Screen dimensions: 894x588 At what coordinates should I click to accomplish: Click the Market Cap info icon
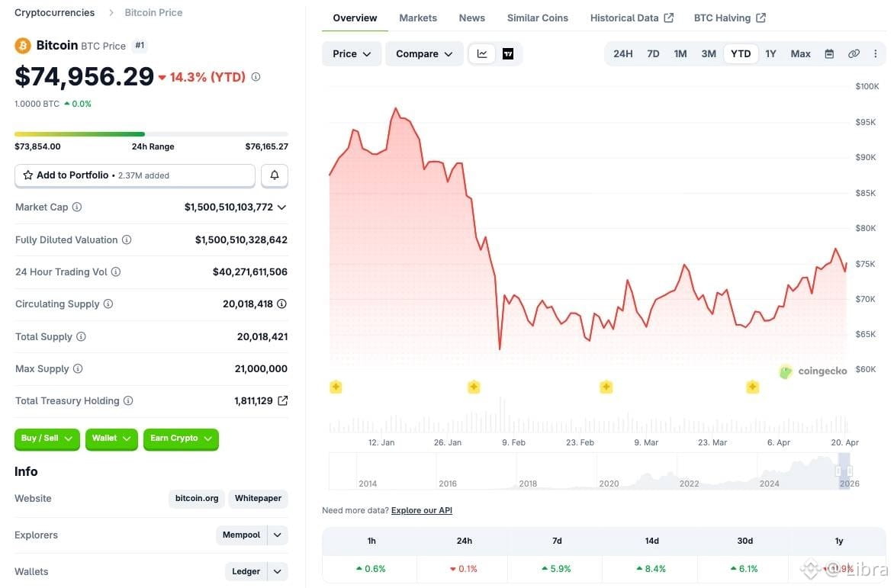(x=77, y=207)
